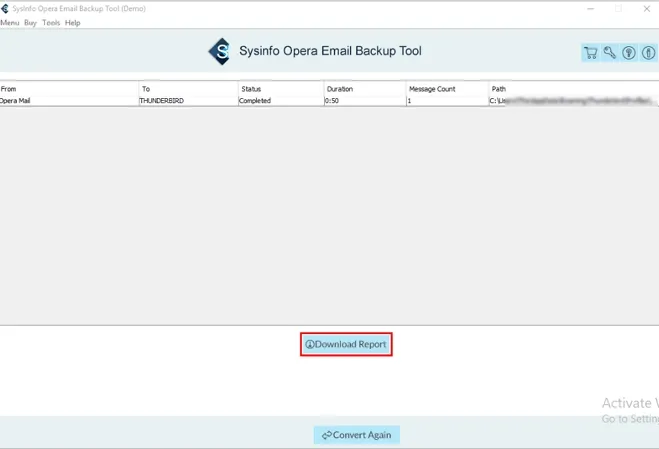
Task: Click the help question mark icon
Action: pyautogui.click(x=629, y=53)
